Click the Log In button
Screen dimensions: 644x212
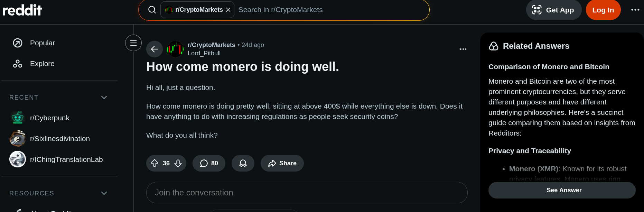603,10
